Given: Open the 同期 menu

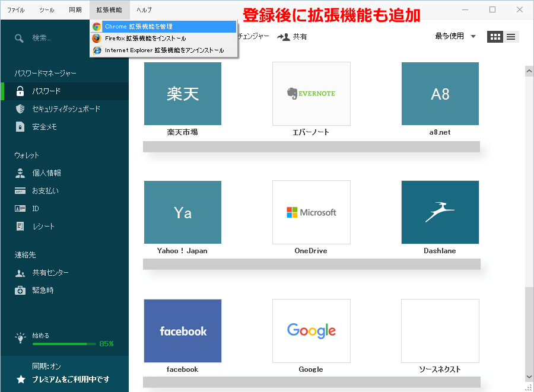Looking at the screenshot, I should click(75, 10).
